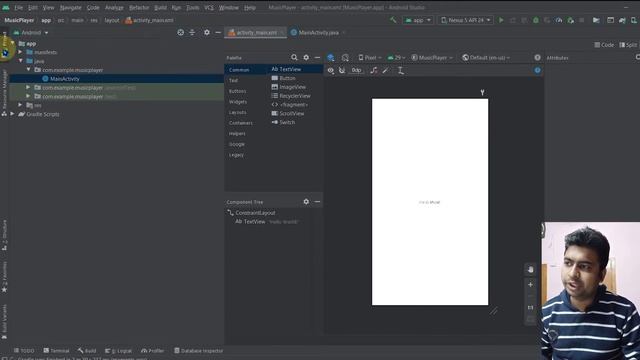The width and height of the screenshot is (640, 360).
Task: Open the Pixel device preview dropdown
Action: point(370,58)
